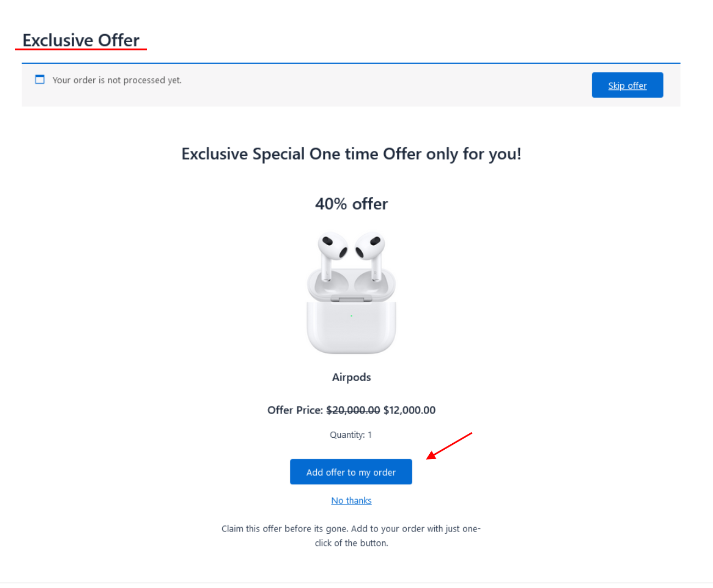The height and width of the screenshot is (588, 713).
Task: Click the notice icon beside the order message
Action: click(x=40, y=80)
